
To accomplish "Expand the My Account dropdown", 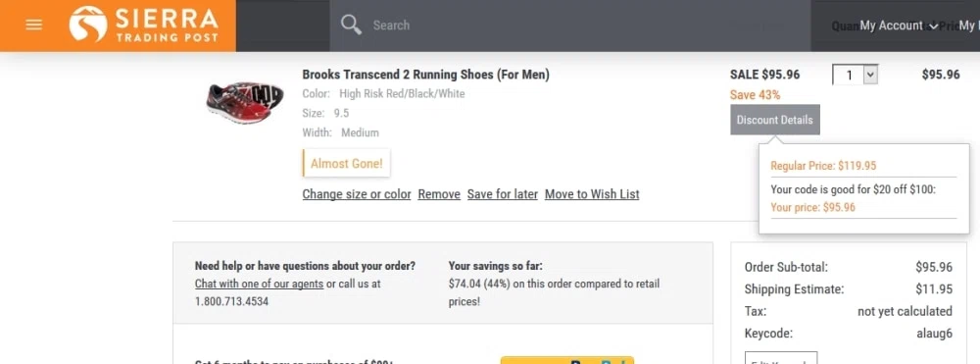I will 898,26.
